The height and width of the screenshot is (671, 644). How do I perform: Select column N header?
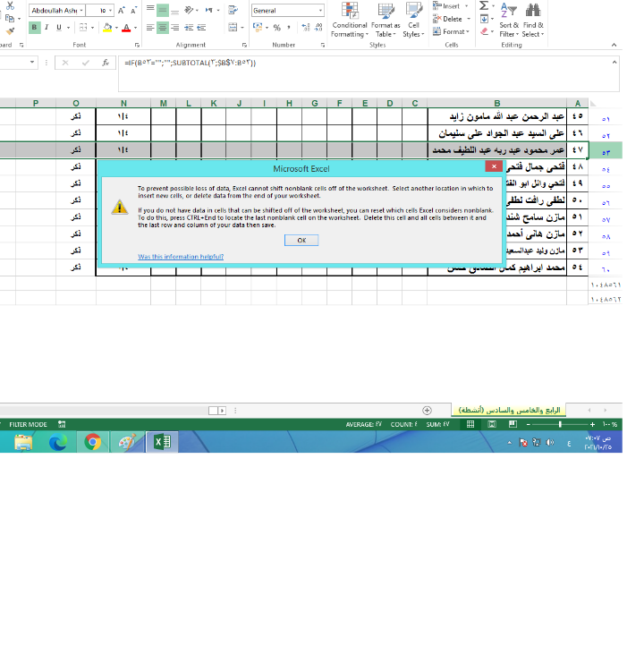tap(123, 103)
